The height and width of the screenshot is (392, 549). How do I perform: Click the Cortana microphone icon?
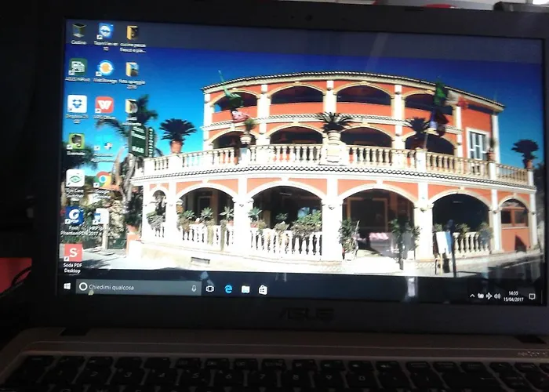pyautogui.click(x=194, y=289)
